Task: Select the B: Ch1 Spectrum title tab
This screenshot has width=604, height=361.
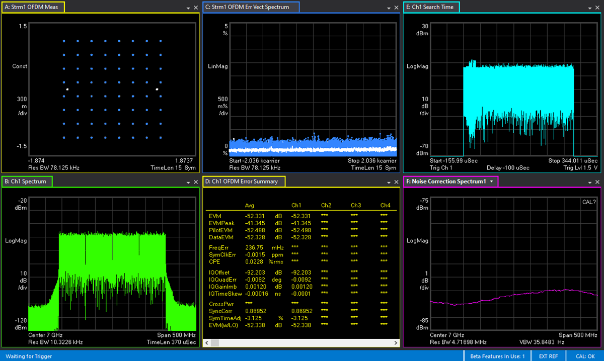Action: pos(27,181)
